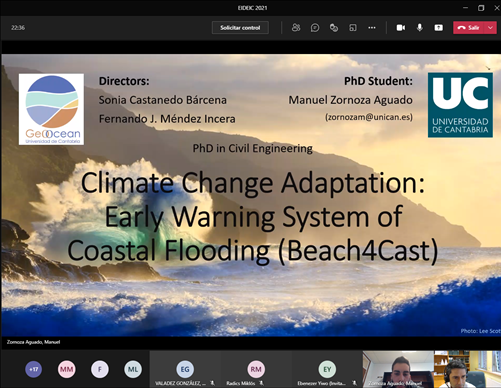Click the presenter name label Zornoza Aguado, Manuel below slide

[x=33, y=342]
